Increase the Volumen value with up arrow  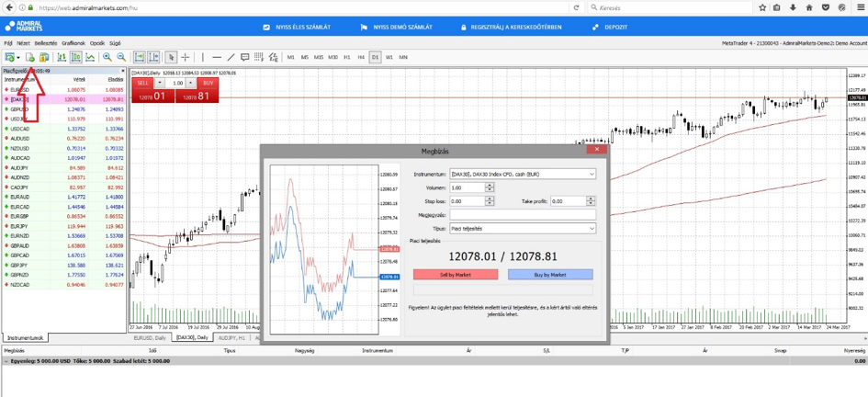490,185
